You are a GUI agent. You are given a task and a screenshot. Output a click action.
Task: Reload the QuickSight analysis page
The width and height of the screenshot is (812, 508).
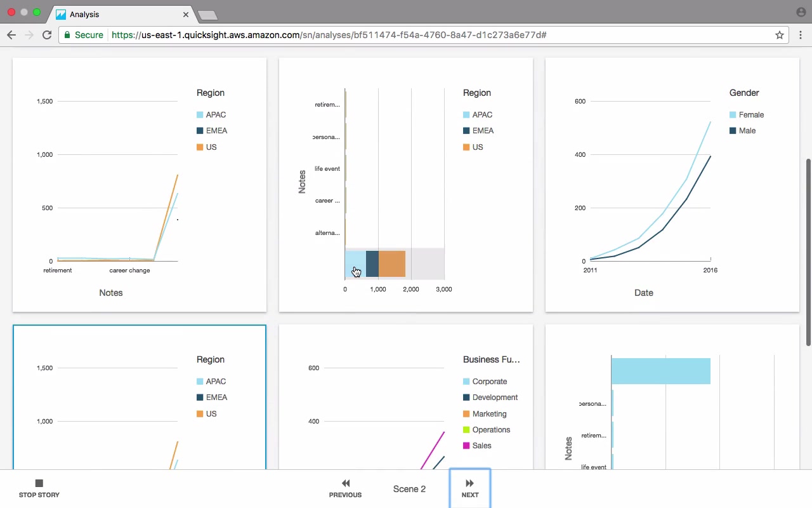[47, 35]
